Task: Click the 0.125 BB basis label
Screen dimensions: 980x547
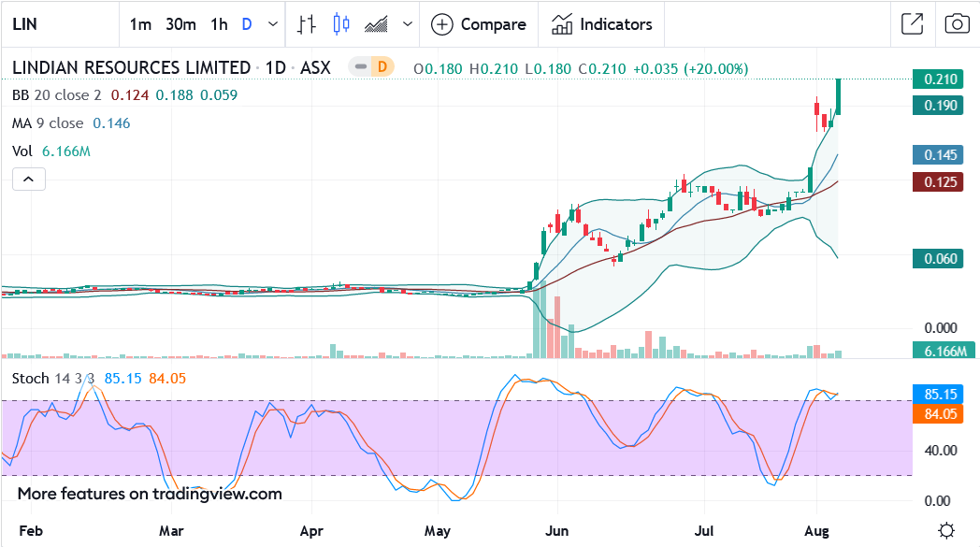Action: click(938, 182)
